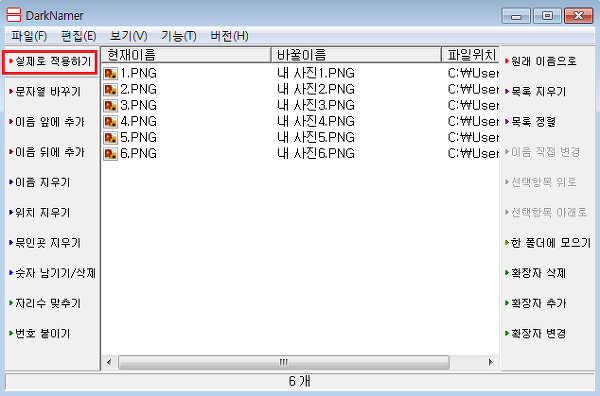Click the file path cell for 6.PNG
The width and height of the screenshot is (600, 396).
(x=473, y=153)
